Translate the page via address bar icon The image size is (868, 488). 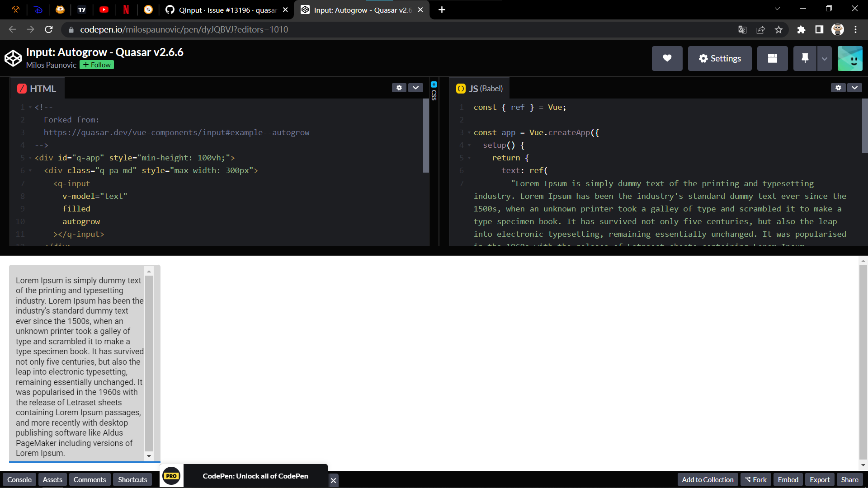point(742,29)
